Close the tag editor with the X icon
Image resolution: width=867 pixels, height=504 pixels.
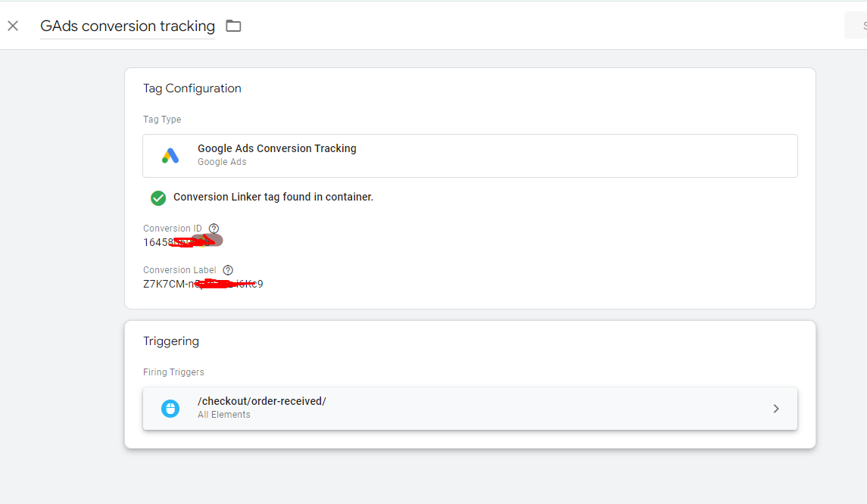point(13,26)
